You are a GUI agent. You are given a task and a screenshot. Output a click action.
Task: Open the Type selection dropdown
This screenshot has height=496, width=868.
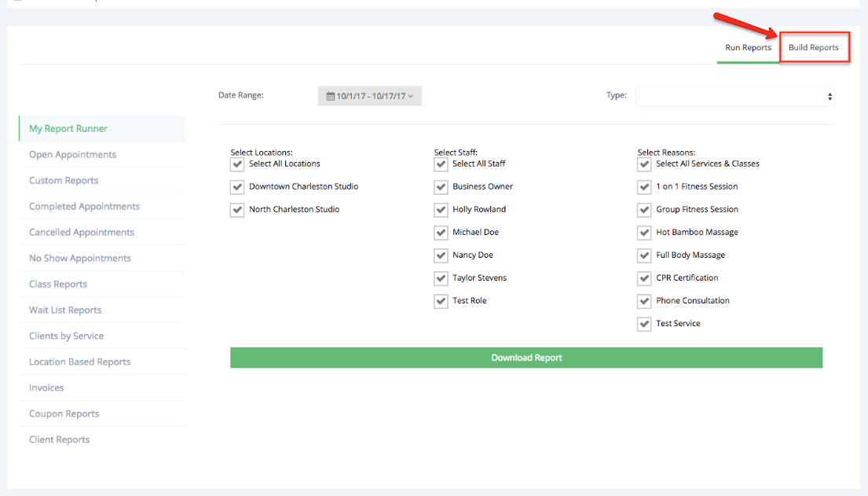[734, 95]
